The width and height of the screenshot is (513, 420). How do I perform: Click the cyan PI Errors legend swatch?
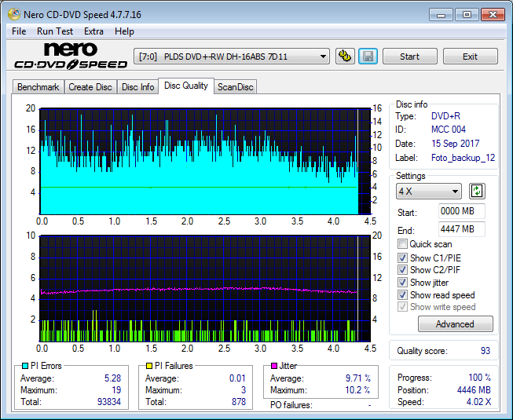point(24,366)
